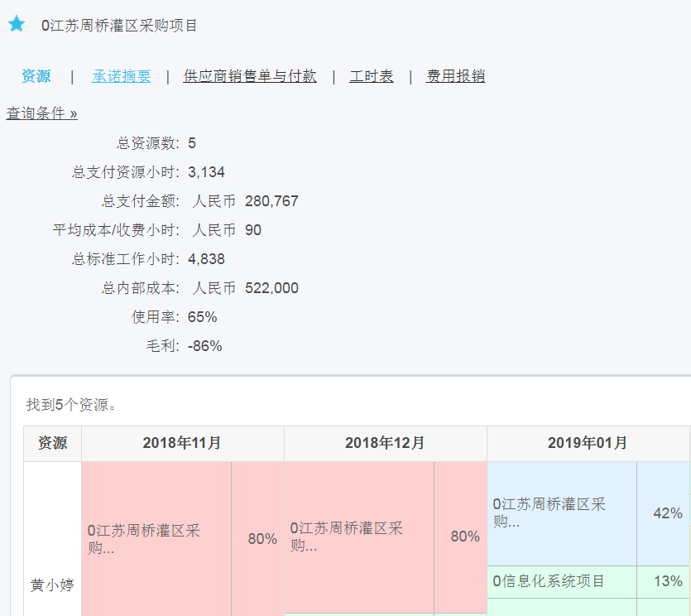Select the 2019年01月 column header
Image resolution: width=691 pixels, height=616 pixels.
(588, 443)
